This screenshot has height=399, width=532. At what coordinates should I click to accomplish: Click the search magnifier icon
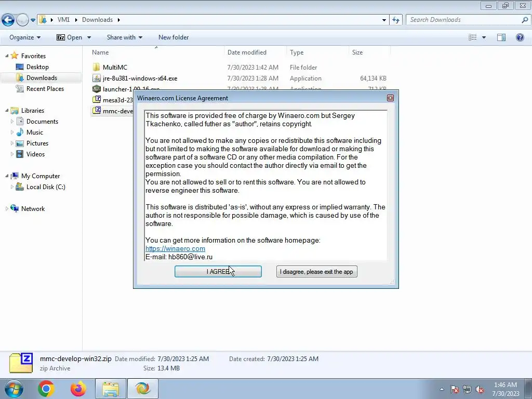525,20
